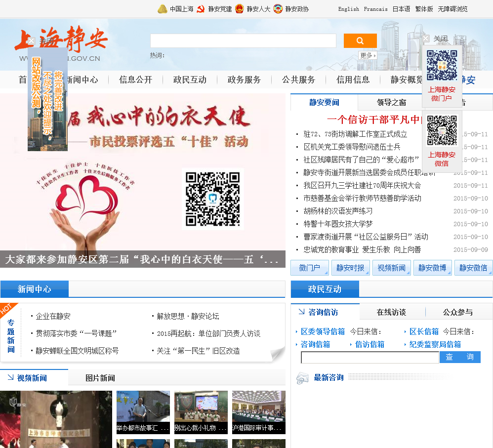Play the large featured video thumbnail
Viewport: 493px width, 448px height.
pyautogui.click(x=56, y=419)
